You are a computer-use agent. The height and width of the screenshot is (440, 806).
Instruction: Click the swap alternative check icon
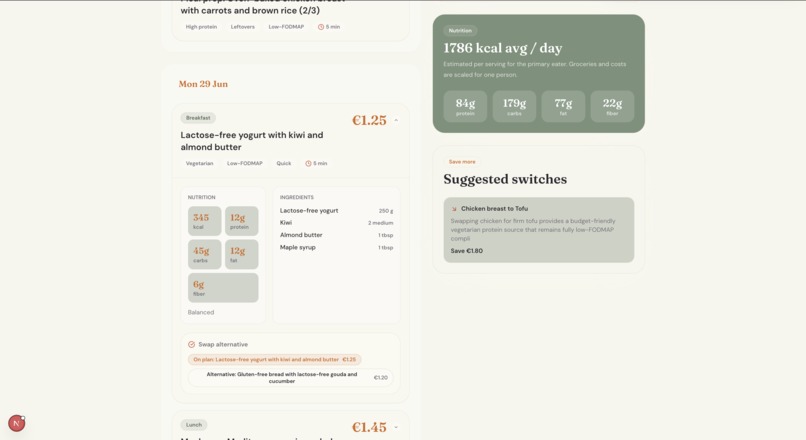coord(191,344)
